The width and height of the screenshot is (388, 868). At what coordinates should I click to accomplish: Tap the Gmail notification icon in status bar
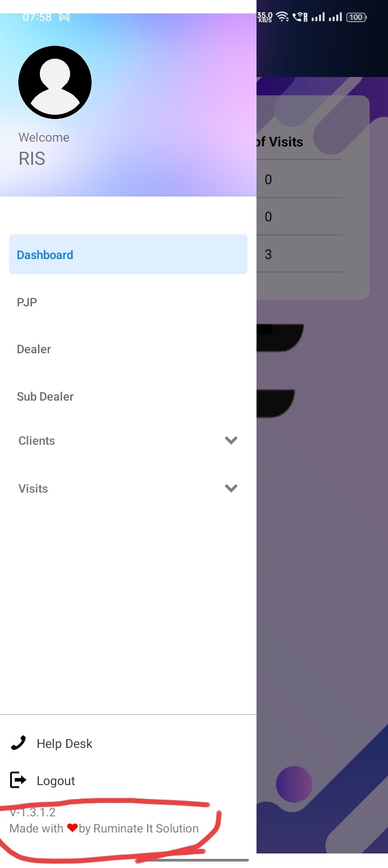[x=65, y=17]
